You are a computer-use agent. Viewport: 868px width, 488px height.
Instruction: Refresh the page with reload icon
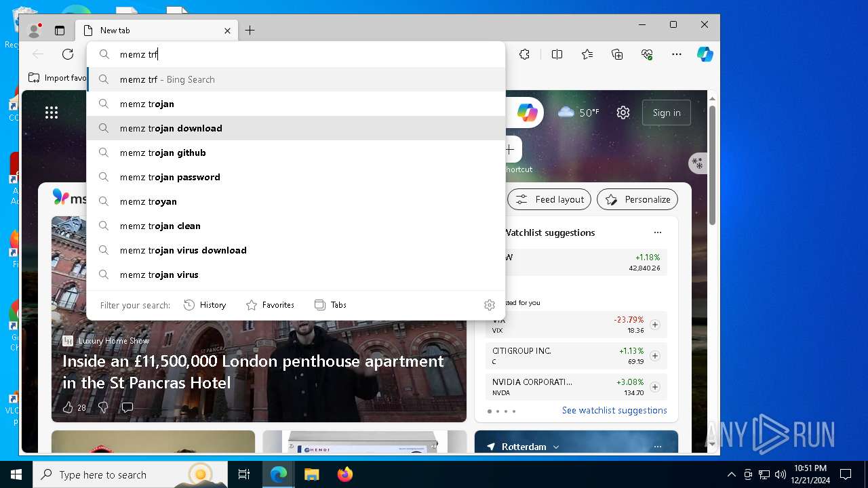pyautogui.click(x=68, y=54)
